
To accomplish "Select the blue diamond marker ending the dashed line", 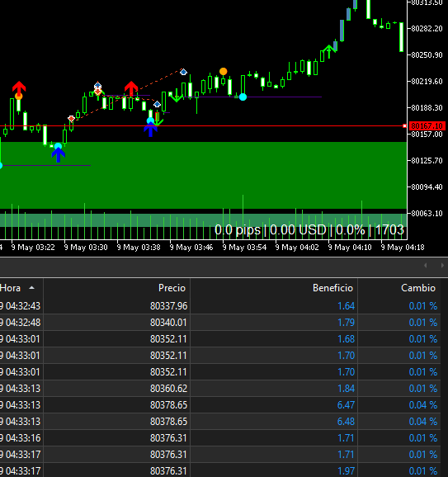I will [x=183, y=72].
